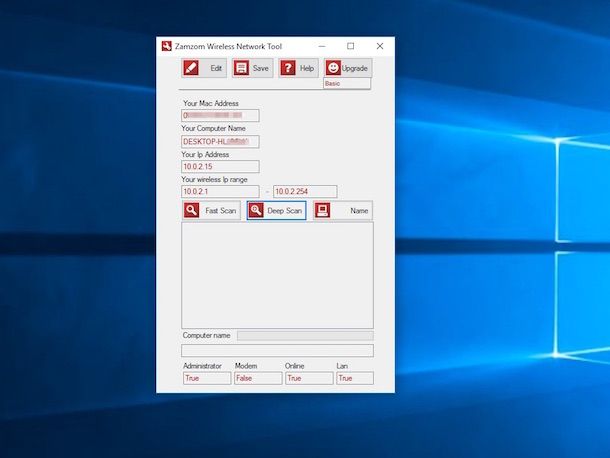
Task: Click the Modem False field
Action: point(258,378)
